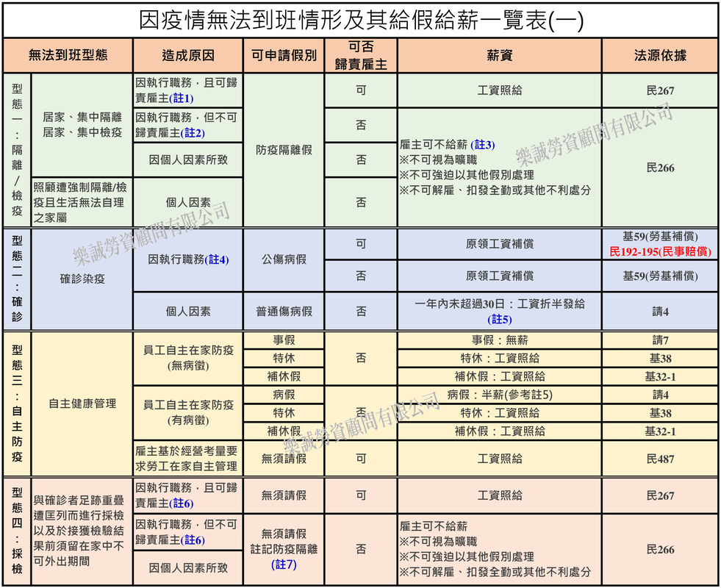Select the 居家、集中隔離 居家、集中檢疫 cell
The image size is (721, 588).
click(82, 125)
